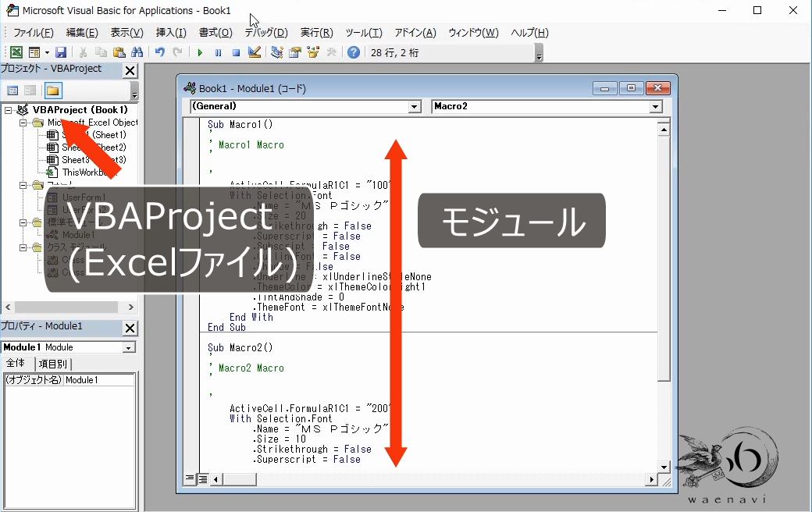Open the ヘルプ(H) menu
Screen dimensions: 812x512
tap(529, 33)
